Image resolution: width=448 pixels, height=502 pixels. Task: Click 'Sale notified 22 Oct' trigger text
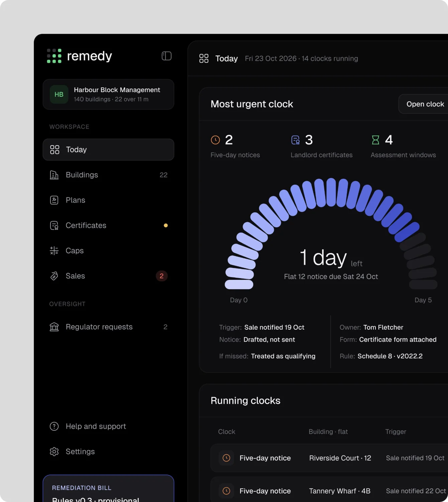[x=416, y=491]
